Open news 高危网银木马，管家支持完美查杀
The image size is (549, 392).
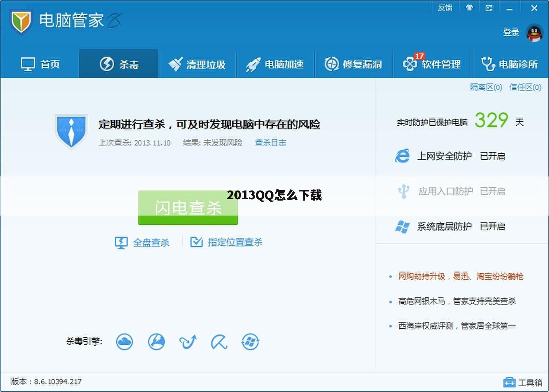pyautogui.click(x=457, y=301)
